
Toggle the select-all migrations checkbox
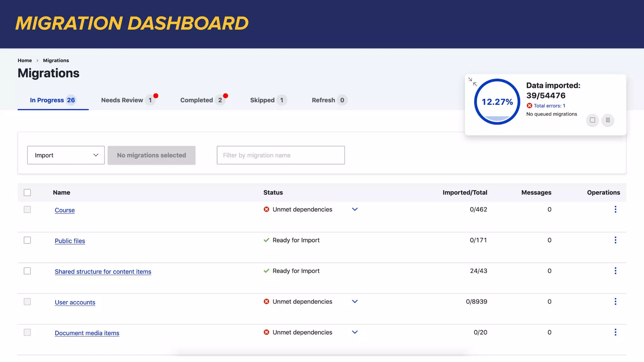click(x=27, y=193)
